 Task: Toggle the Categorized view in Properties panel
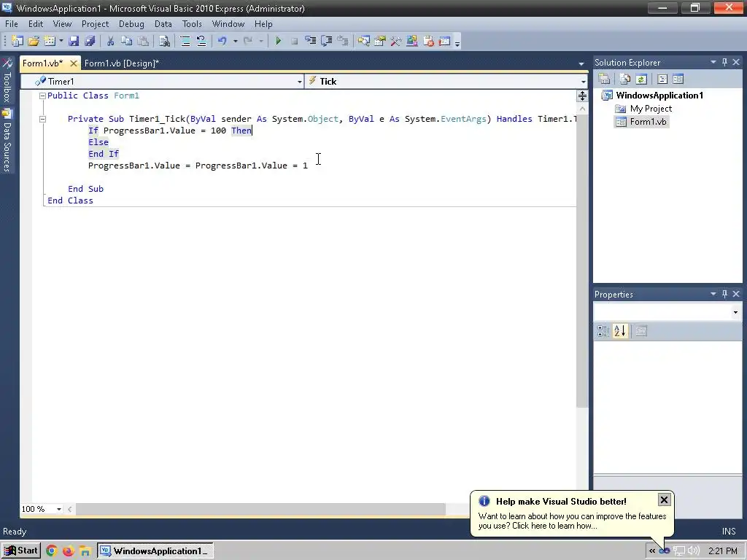[603, 331]
